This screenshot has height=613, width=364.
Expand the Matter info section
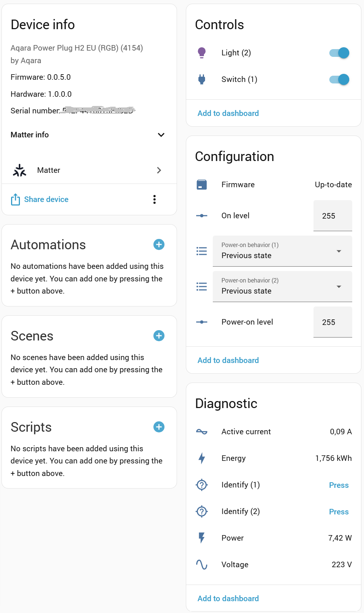pos(161,135)
